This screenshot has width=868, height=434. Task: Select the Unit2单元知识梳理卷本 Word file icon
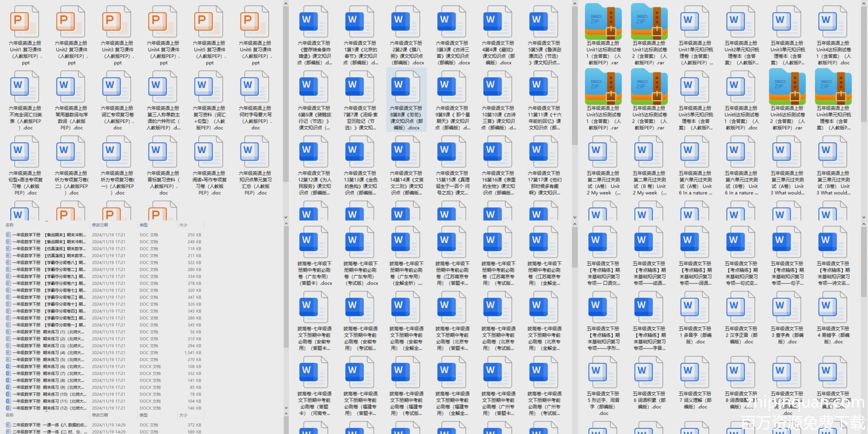tap(741, 21)
